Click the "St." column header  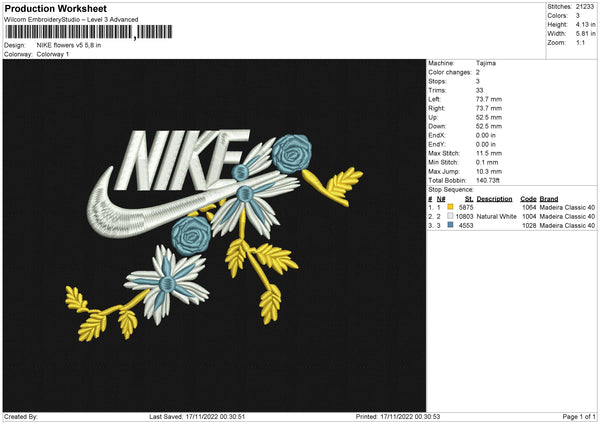pyautogui.click(x=469, y=199)
